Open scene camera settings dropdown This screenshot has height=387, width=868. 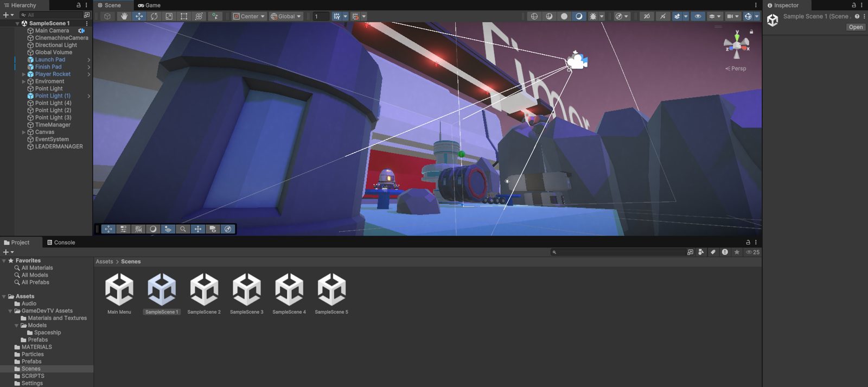point(733,16)
